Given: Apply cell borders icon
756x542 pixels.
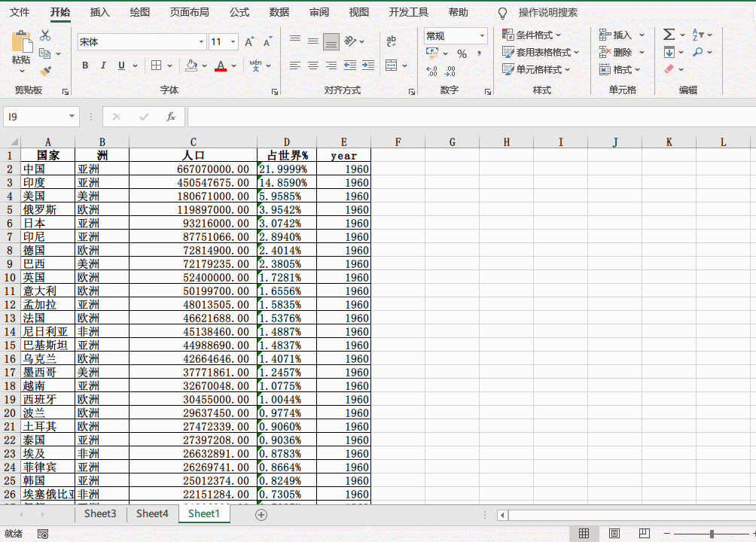Looking at the screenshot, I should (156, 65).
